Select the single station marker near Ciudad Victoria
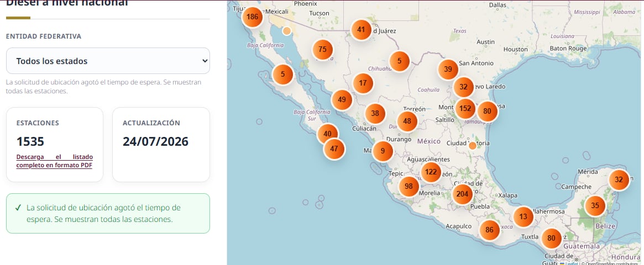The image size is (644, 265). [473, 146]
